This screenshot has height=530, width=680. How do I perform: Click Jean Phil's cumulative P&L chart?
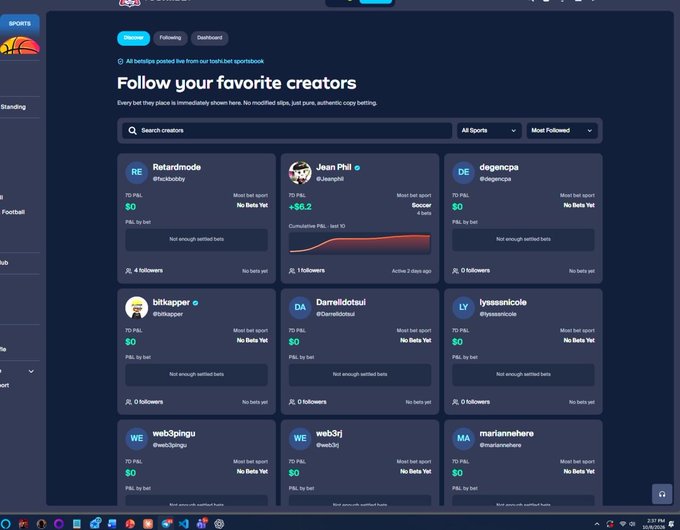coord(360,243)
